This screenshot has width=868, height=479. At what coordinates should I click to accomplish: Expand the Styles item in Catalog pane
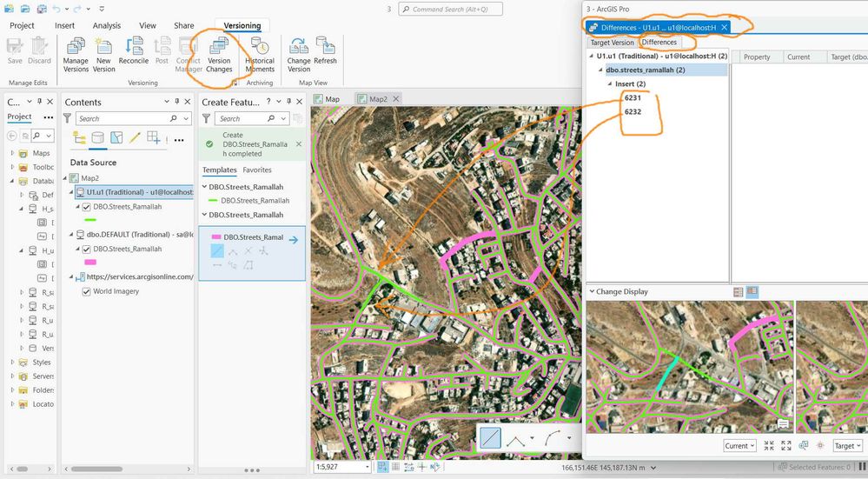[x=12, y=363]
